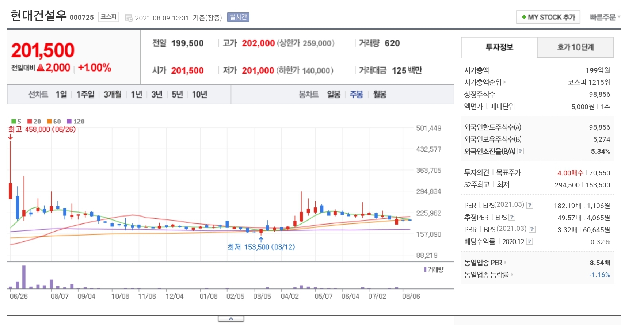
Task: Click the 시가총액 value 199억원
Action: 598,70
